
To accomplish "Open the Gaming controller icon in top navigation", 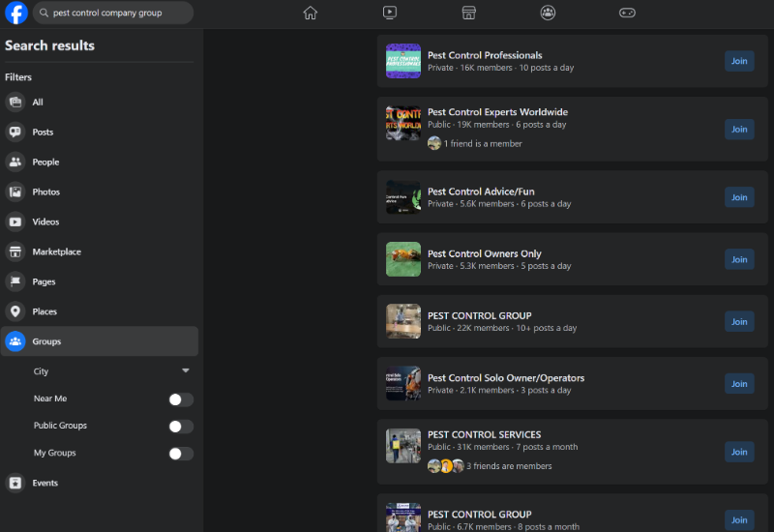I will [627, 13].
